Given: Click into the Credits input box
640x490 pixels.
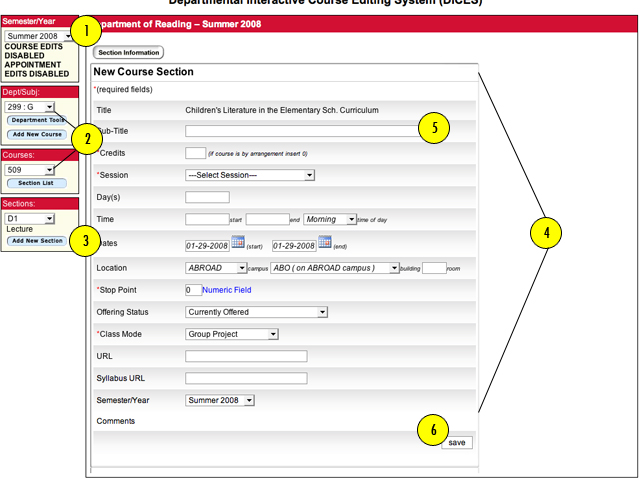Looking at the screenshot, I should (x=196, y=153).
